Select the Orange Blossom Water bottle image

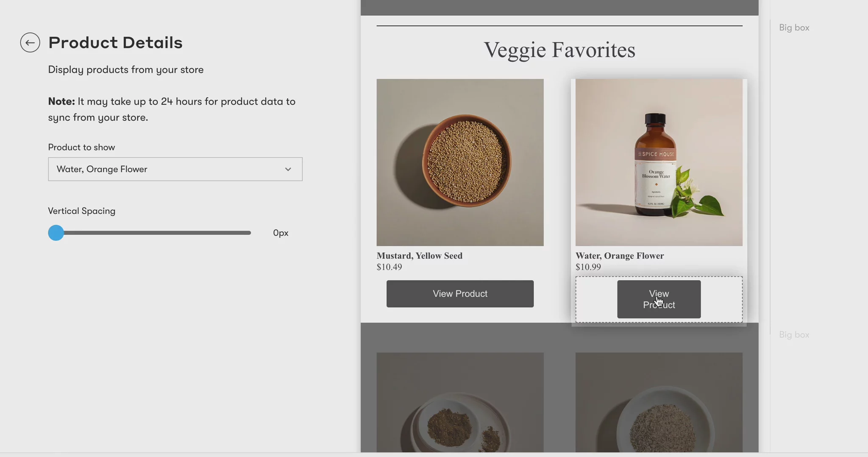(x=659, y=162)
